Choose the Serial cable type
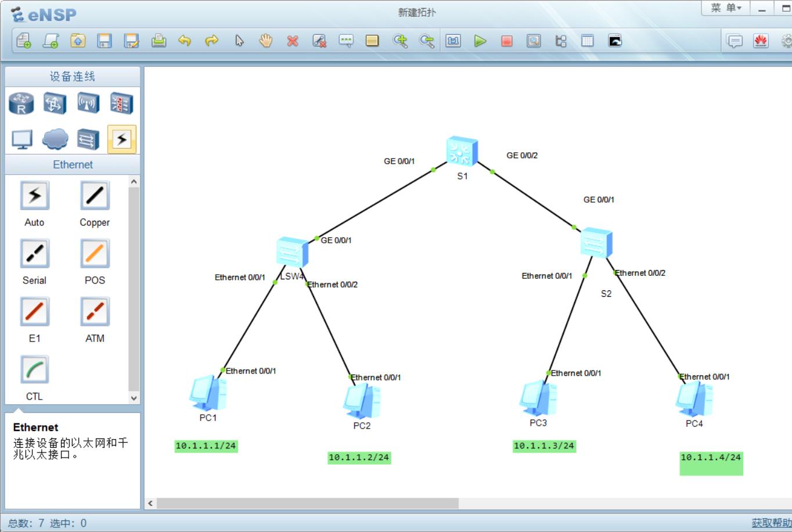The image size is (792, 532). click(34, 253)
